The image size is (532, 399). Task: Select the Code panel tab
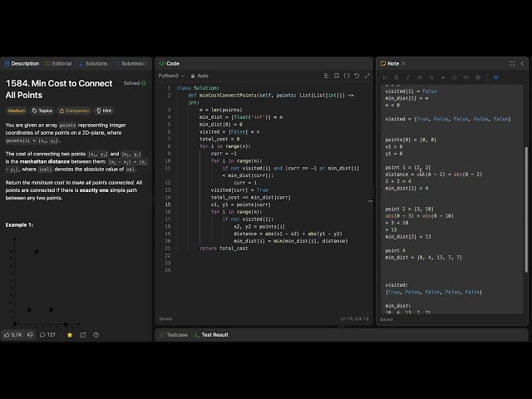[170, 63]
